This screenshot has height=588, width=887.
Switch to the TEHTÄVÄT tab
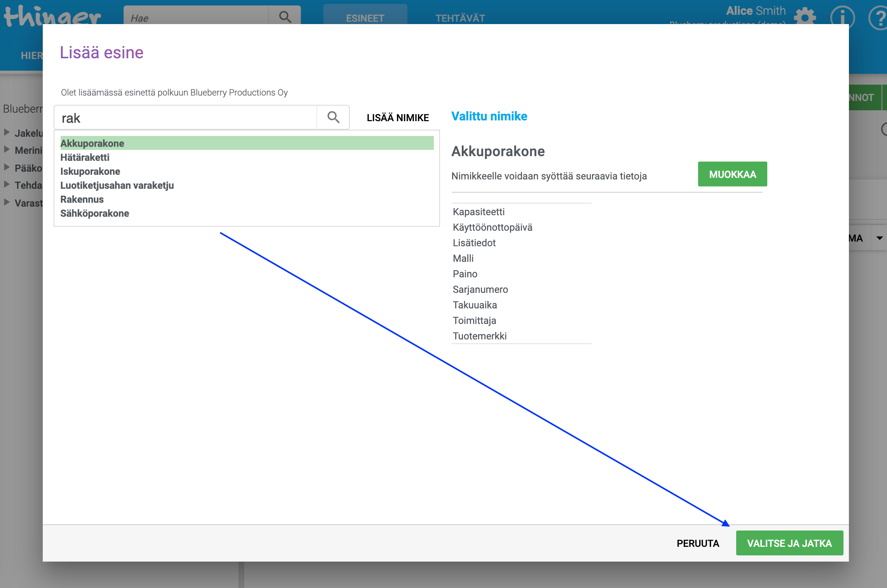click(460, 18)
